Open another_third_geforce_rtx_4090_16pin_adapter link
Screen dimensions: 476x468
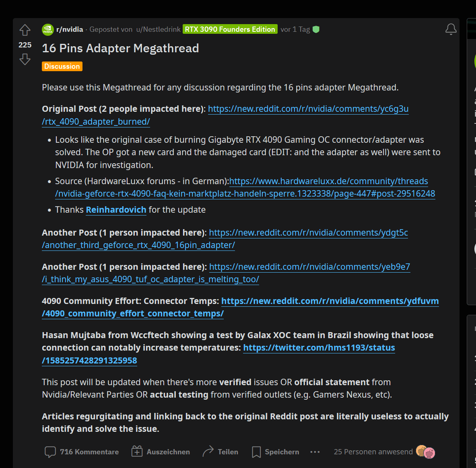tap(225, 239)
